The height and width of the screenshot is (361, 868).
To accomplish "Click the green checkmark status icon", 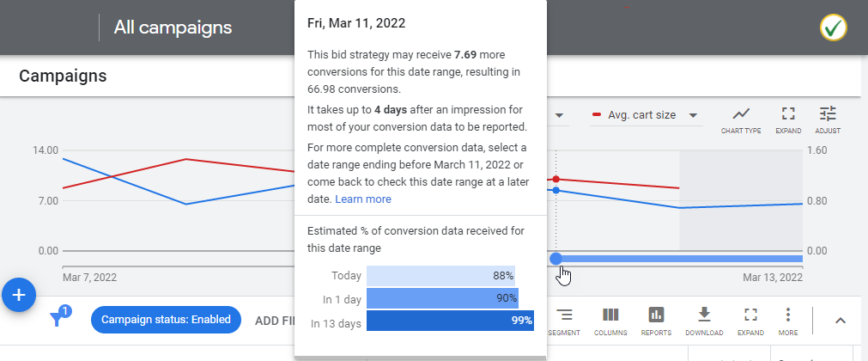I will click(x=833, y=28).
